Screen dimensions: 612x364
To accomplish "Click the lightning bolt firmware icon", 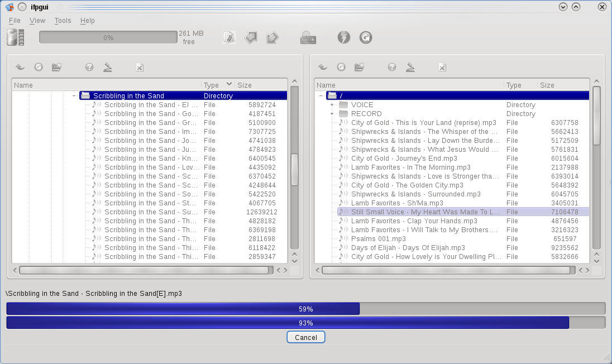I will tap(344, 37).
